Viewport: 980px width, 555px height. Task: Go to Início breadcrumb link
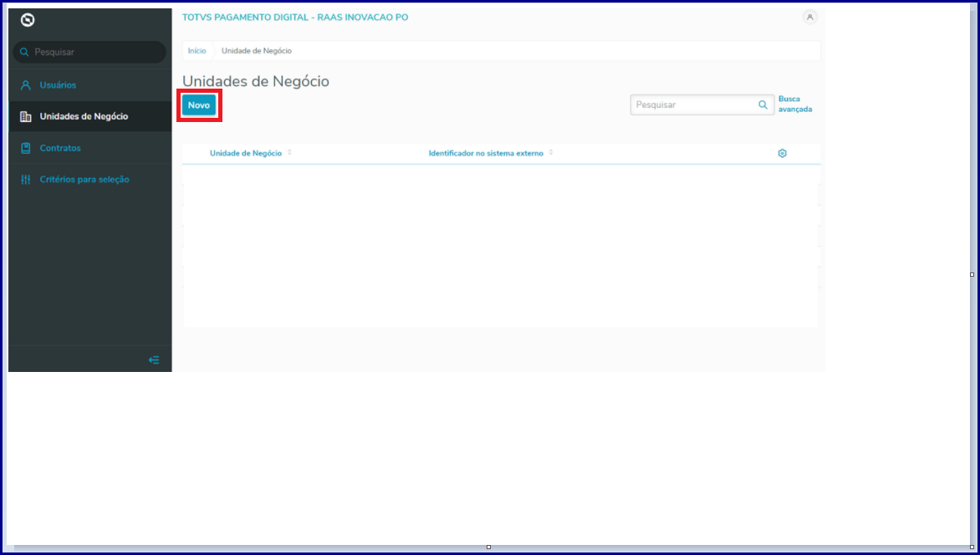coord(197,51)
